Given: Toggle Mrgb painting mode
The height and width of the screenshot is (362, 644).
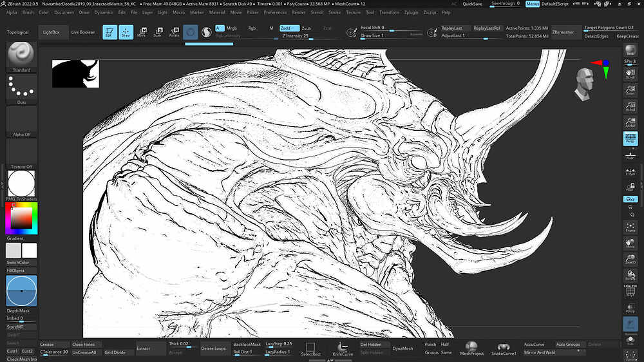Looking at the screenshot, I should 232,28.
